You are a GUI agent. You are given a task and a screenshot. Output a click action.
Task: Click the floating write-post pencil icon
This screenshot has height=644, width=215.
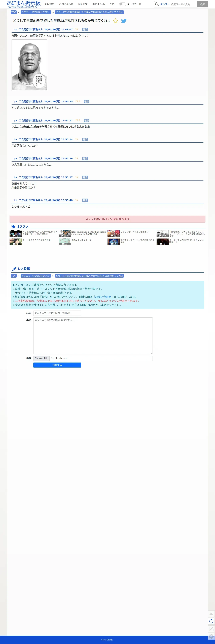211,629
